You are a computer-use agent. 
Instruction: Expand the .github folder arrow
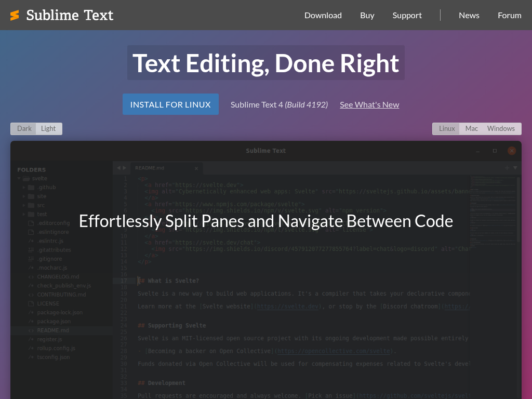coord(24,187)
